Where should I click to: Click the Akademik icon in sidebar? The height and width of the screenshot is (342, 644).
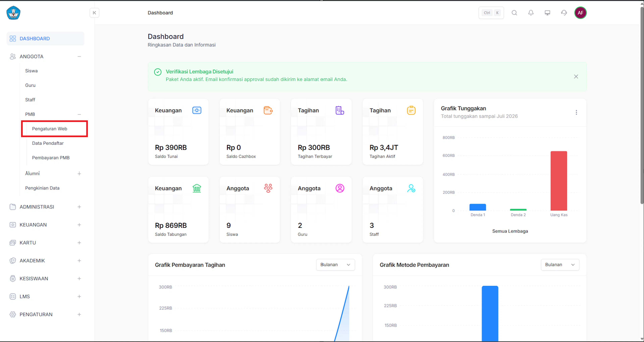point(13,260)
